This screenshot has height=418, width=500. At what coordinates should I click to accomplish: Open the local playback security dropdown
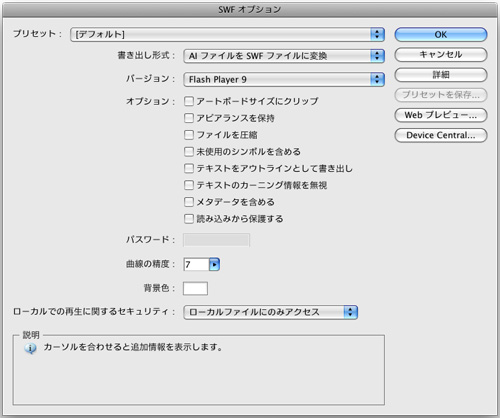[270, 312]
